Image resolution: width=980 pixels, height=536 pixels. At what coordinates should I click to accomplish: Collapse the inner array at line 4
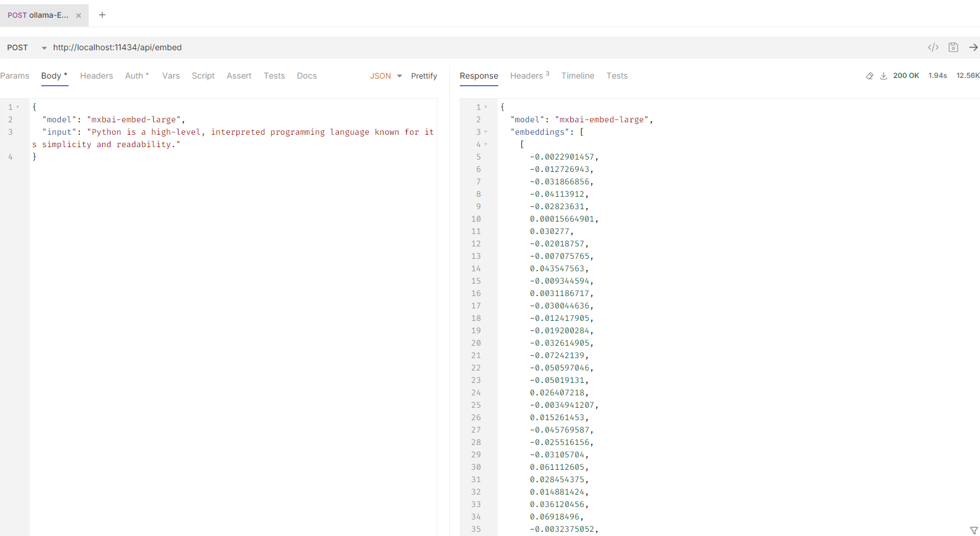point(486,144)
